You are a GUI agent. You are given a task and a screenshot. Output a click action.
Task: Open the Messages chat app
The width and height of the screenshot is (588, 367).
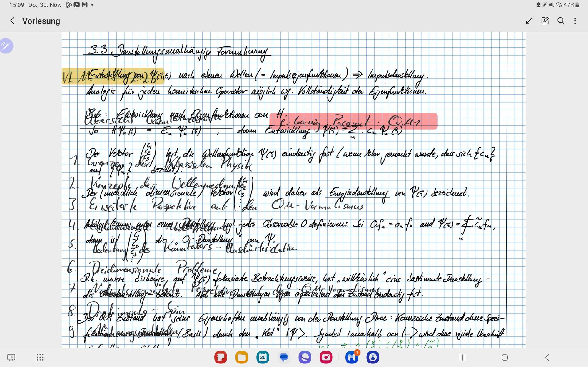click(x=284, y=357)
